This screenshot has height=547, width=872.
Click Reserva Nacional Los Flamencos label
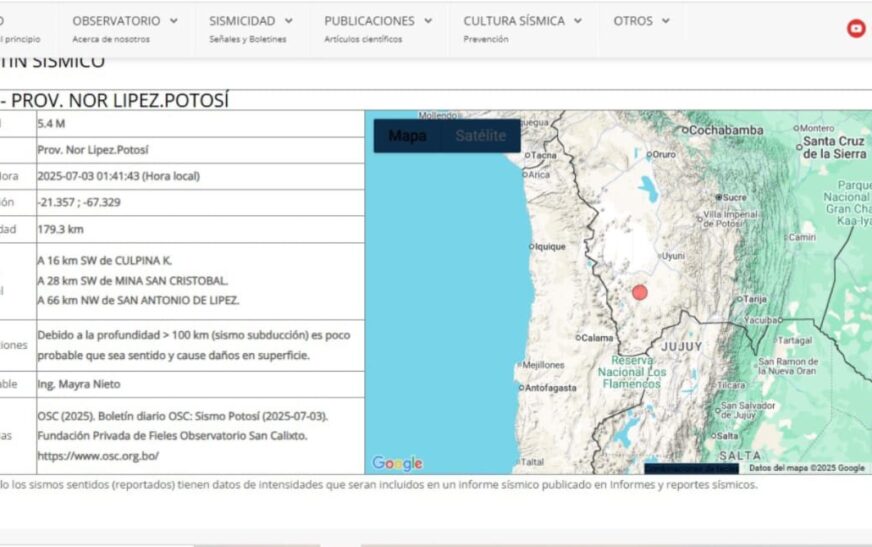coord(632,372)
